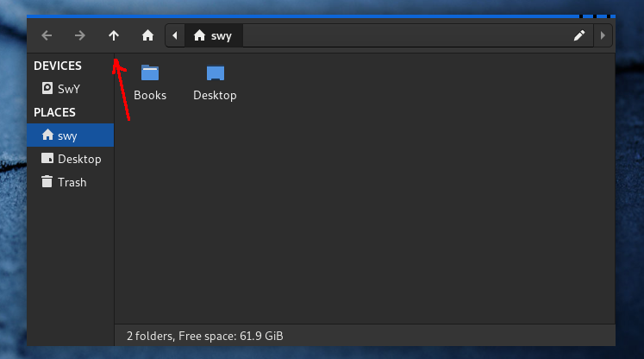644x359 pixels.
Task: Click the free space status bar text
Action: [205, 336]
